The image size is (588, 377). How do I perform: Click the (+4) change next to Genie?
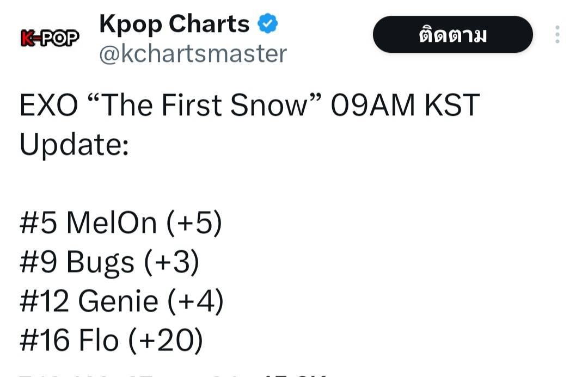(195, 301)
